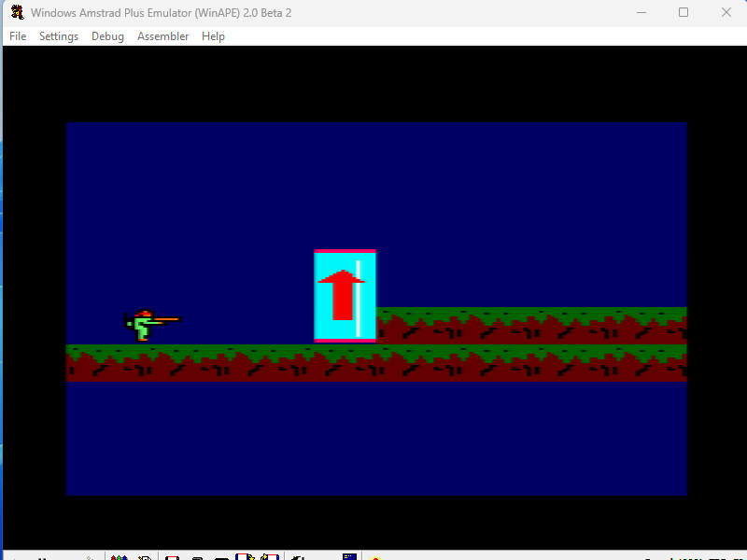
Task: Maximize the WinAPE emulator window
Action: point(684,12)
